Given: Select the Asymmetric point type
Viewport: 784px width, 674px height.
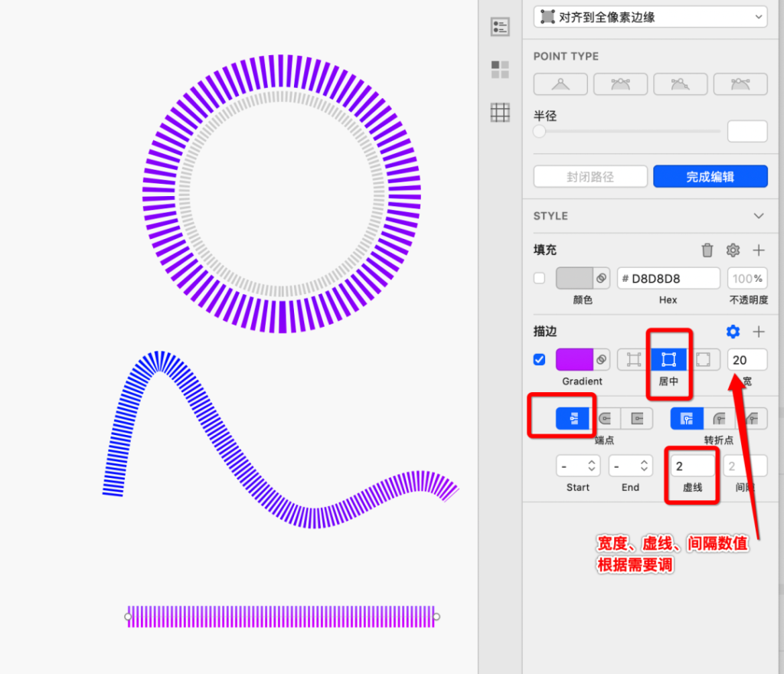Looking at the screenshot, I should tap(740, 84).
